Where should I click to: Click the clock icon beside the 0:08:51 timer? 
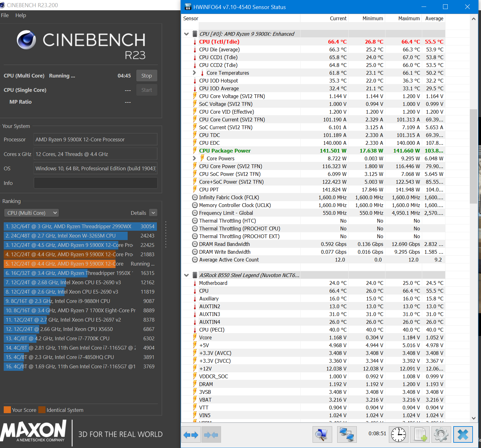398,434
